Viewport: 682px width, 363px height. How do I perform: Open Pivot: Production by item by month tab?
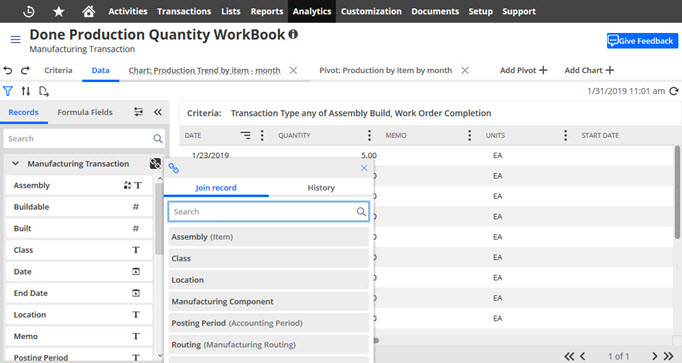click(x=386, y=70)
